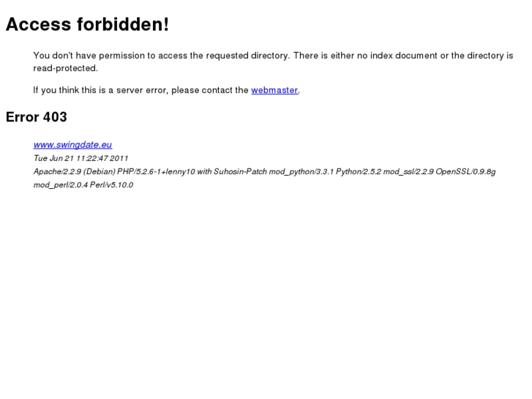
Task: Click "There is either no index document" sentence
Action: 403,56
